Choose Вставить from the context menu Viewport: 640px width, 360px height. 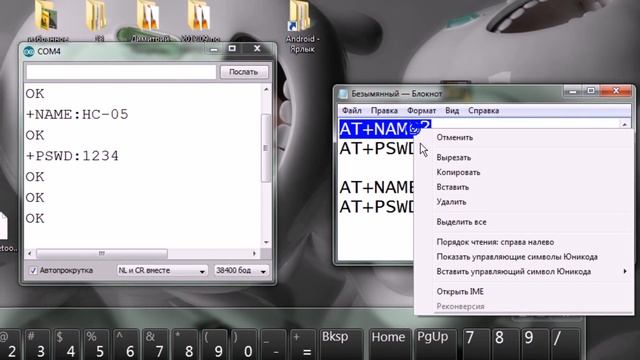point(452,187)
